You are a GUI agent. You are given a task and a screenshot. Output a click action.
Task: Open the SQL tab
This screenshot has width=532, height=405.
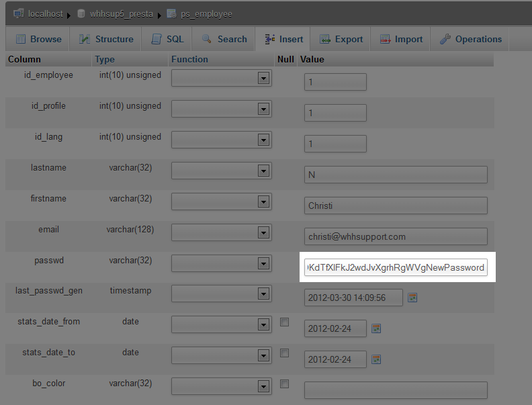[167, 40]
